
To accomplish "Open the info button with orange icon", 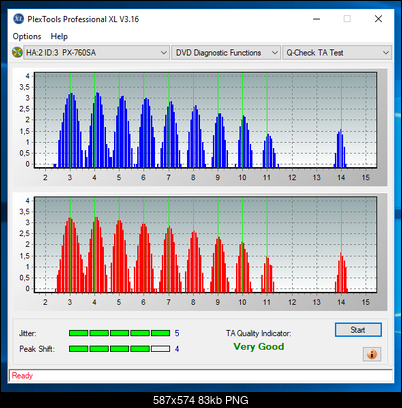I will point(372,354).
